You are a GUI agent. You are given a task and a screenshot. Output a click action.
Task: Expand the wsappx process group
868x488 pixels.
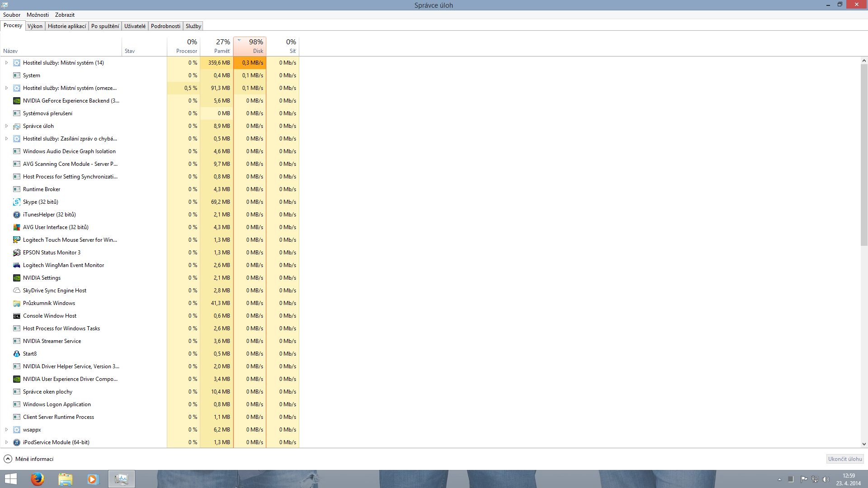[x=6, y=430]
